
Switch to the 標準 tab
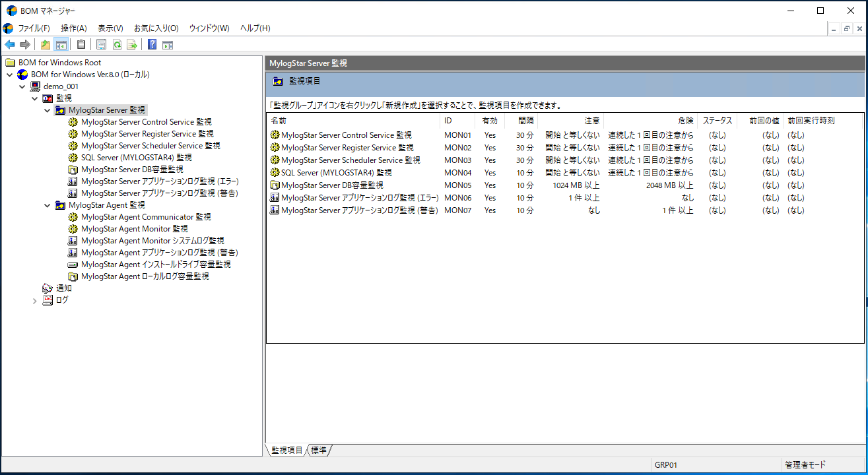319,450
